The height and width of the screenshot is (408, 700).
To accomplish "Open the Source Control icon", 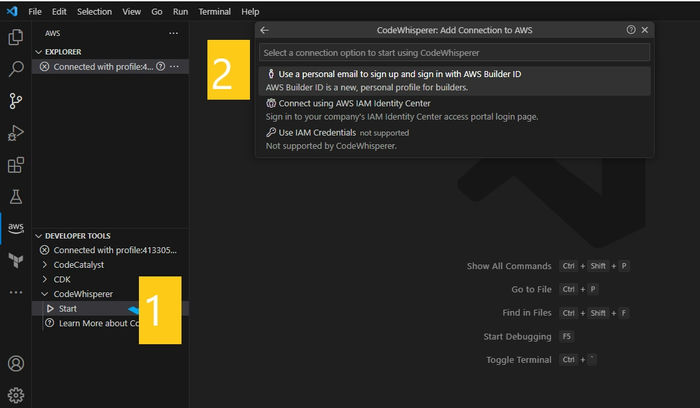I will (x=16, y=101).
